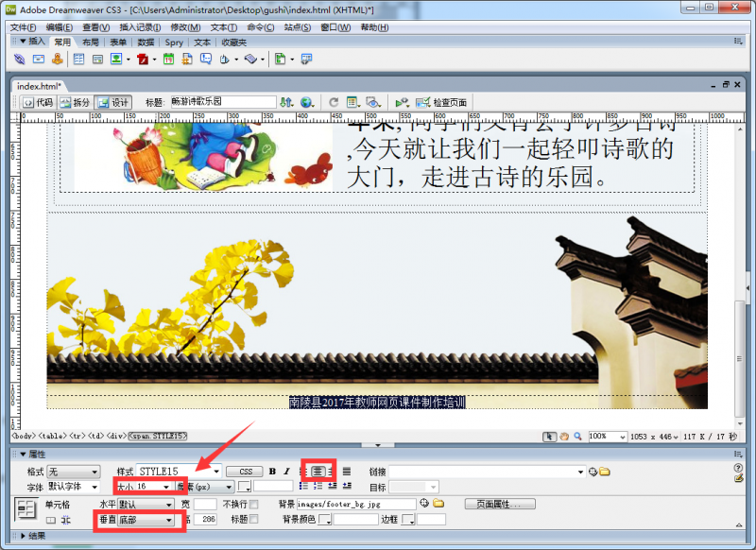The width and height of the screenshot is (756, 550).
Task: Browse for background image folder icon
Action: point(438,504)
